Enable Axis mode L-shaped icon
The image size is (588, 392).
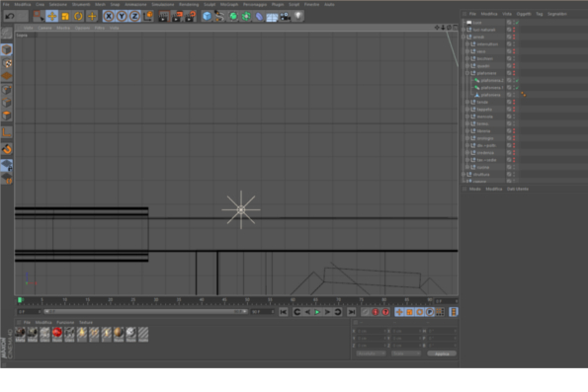click(x=6, y=132)
